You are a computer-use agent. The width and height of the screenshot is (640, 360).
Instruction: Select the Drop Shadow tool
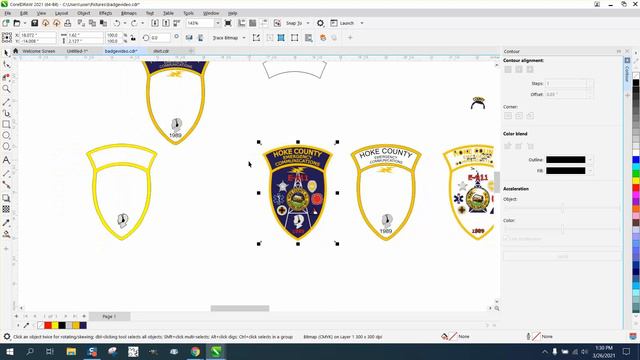6,198
